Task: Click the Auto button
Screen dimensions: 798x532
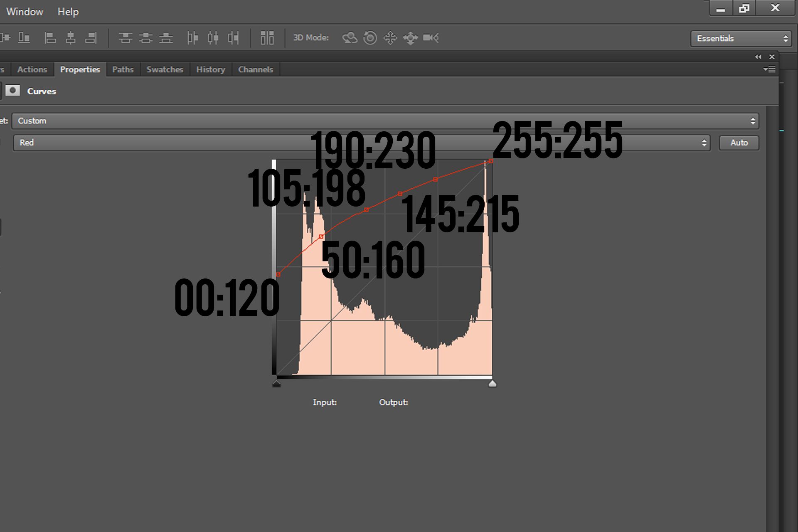Action: point(739,143)
